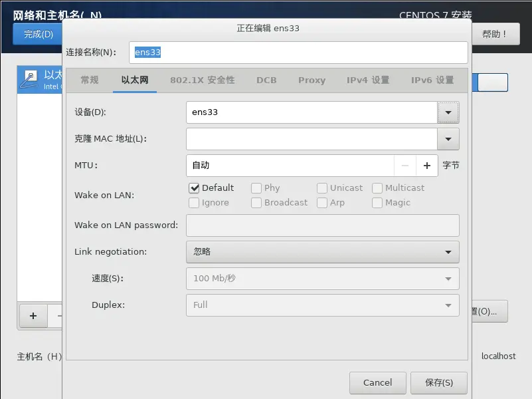Focus the Wake on LAN password field
532x399 pixels.
[323, 225]
